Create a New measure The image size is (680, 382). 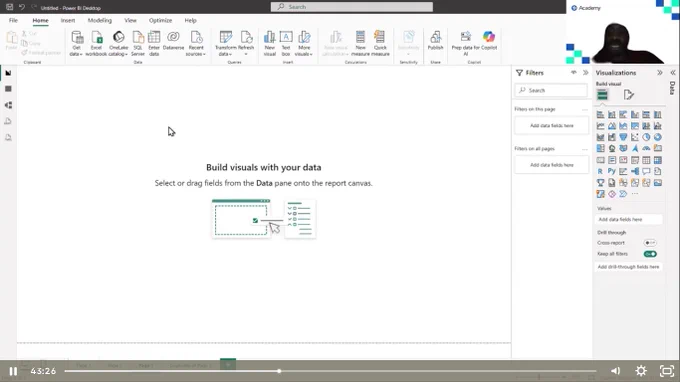(x=360, y=43)
